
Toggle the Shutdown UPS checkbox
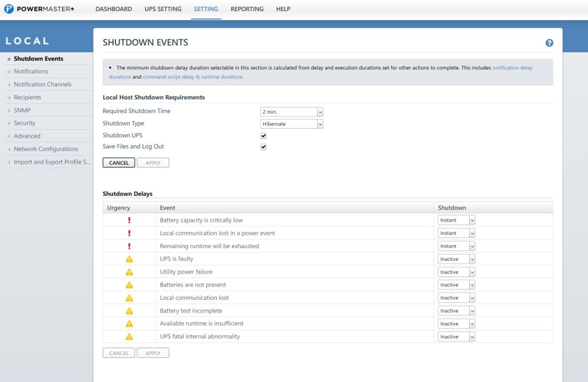[x=263, y=136]
